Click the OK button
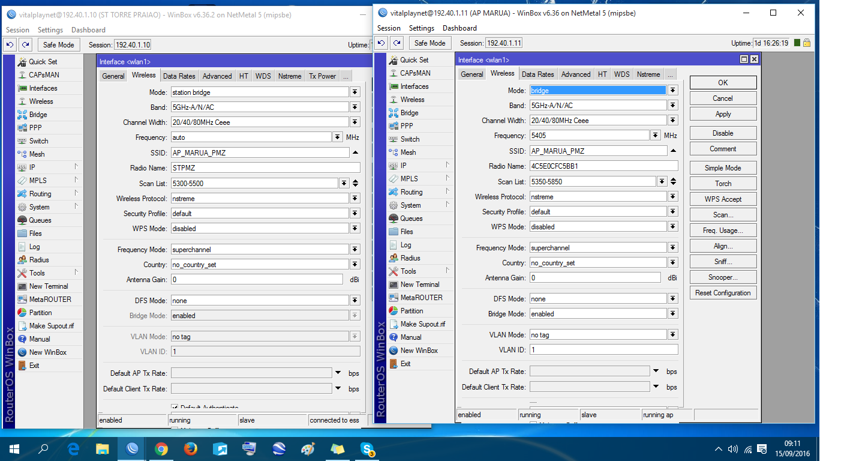The height and width of the screenshot is (461, 868). click(x=723, y=83)
